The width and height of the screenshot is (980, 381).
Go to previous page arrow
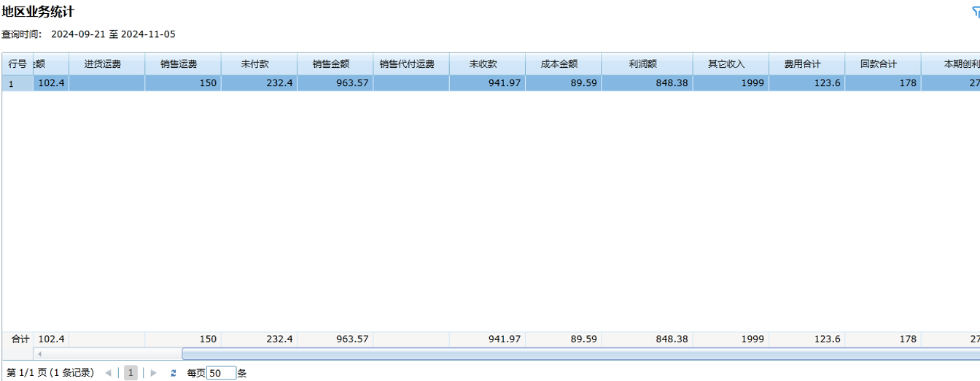pyautogui.click(x=108, y=373)
